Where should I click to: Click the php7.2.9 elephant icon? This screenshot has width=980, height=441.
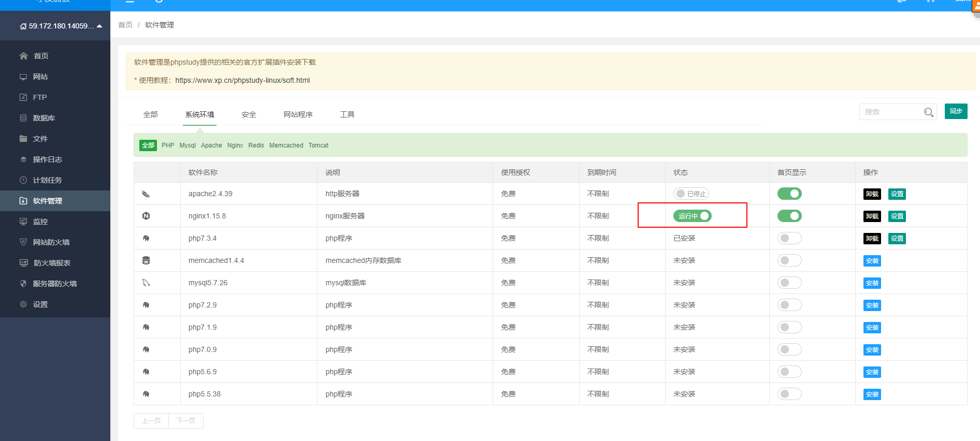point(146,305)
